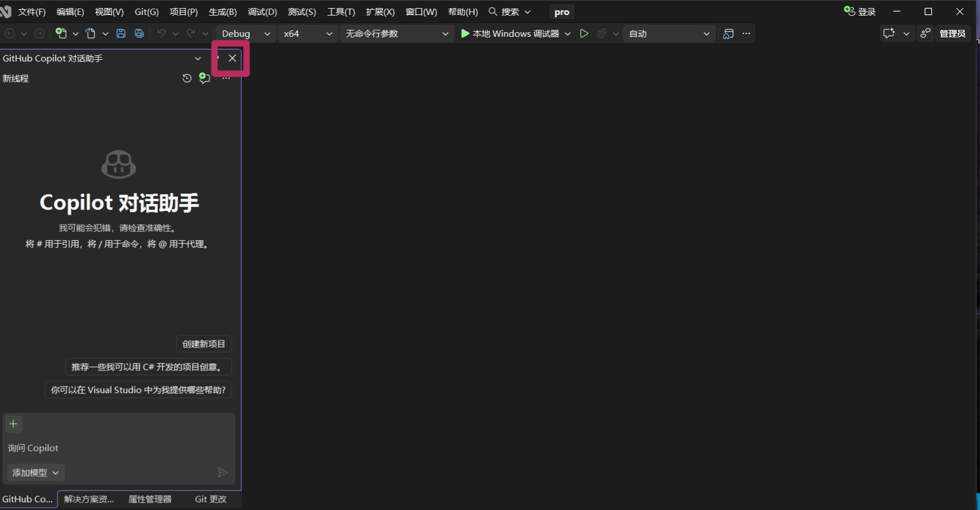Click the 搜索 search box label
The height and width of the screenshot is (510, 980).
(510, 12)
